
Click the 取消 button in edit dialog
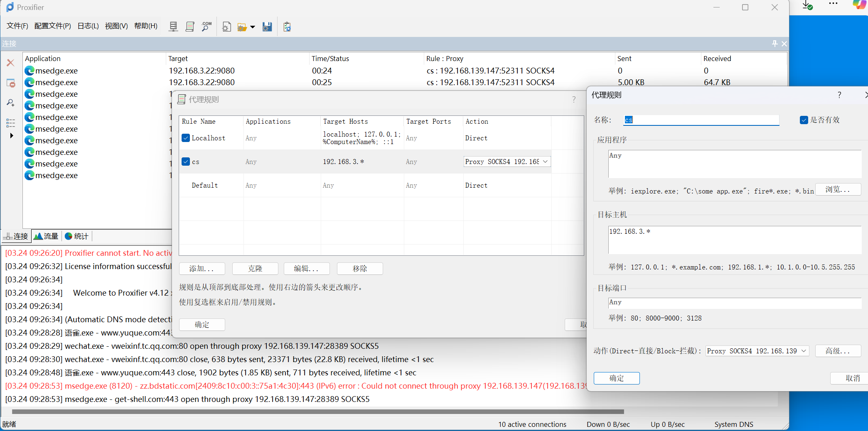(850, 378)
